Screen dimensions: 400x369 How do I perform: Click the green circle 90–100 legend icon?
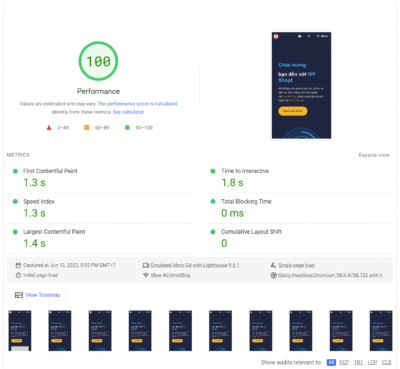coord(127,127)
